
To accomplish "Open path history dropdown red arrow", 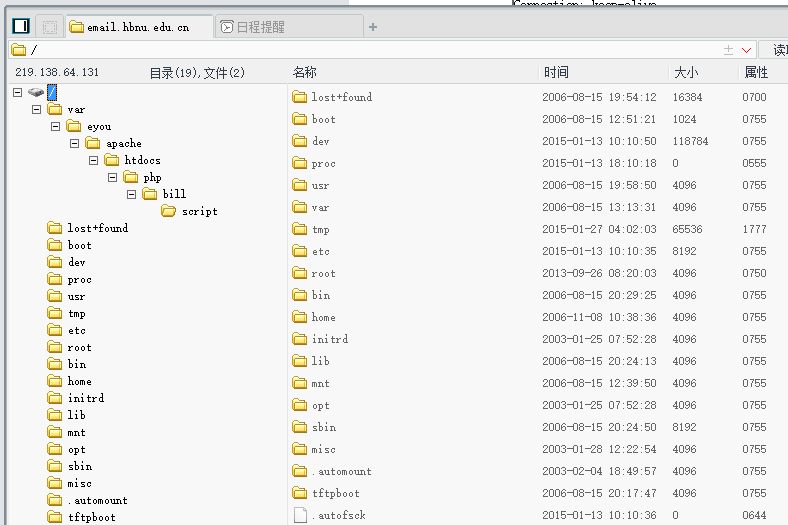I will pos(746,50).
